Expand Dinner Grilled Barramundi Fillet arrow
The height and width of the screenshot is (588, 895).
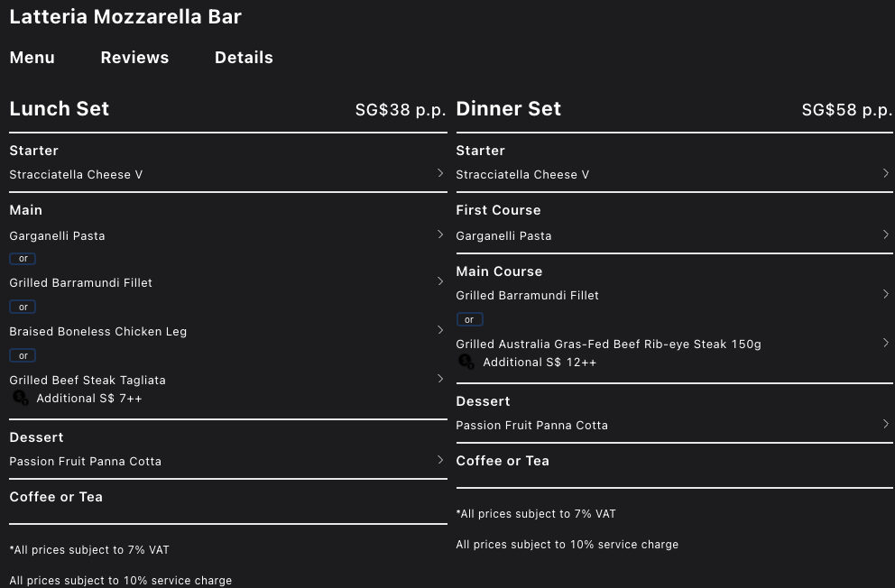click(886, 294)
